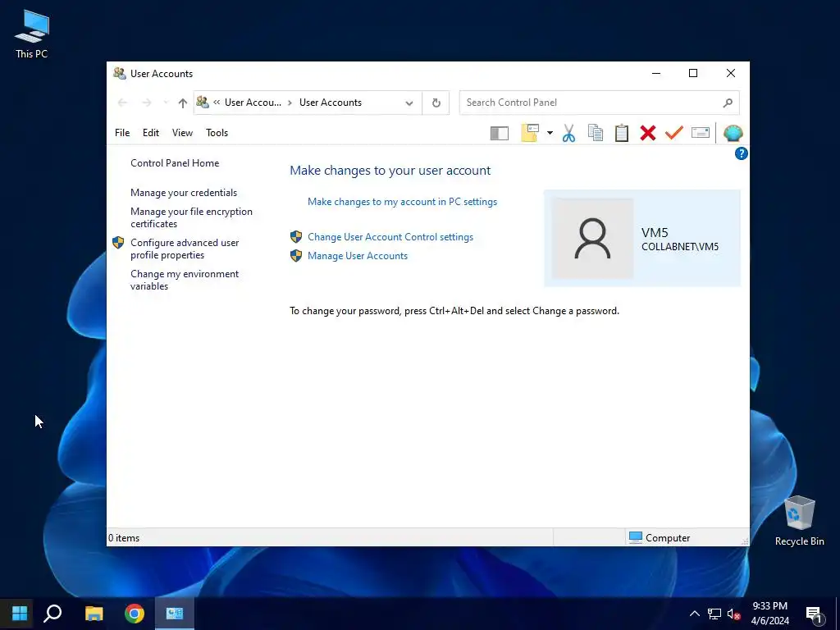Open the Recycle Bin desktop icon
Image resolution: width=840 pixels, height=630 pixels.
tap(799, 521)
